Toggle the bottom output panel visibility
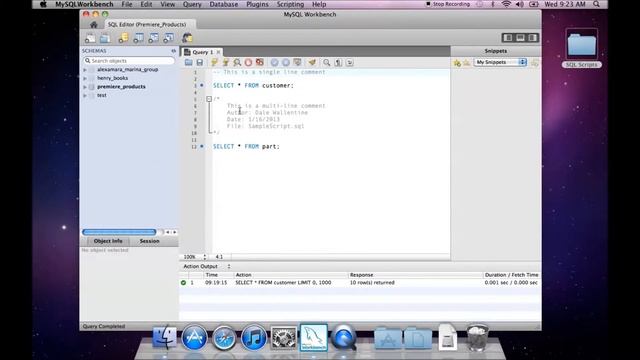The height and width of the screenshot is (360, 640). pos(520,38)
